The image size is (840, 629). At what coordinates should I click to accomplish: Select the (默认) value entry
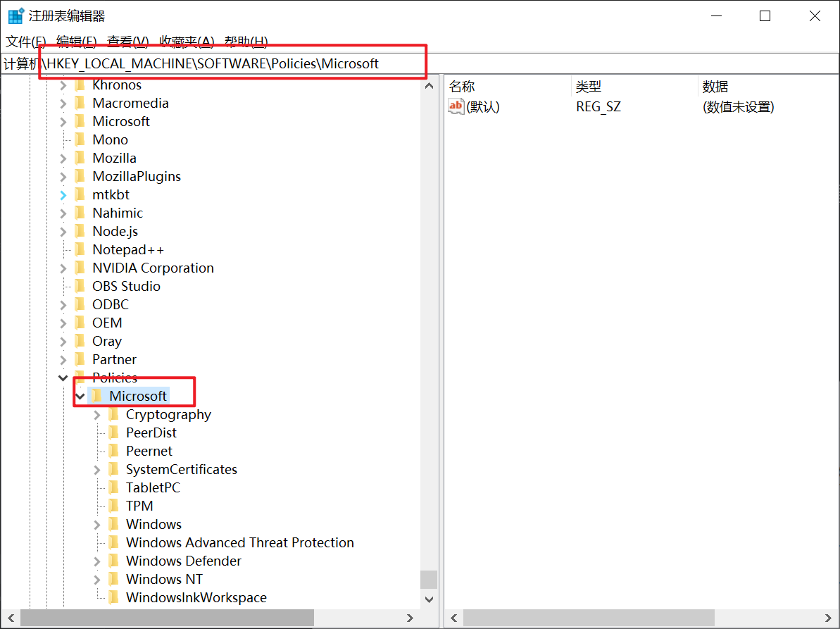[483, 106]
